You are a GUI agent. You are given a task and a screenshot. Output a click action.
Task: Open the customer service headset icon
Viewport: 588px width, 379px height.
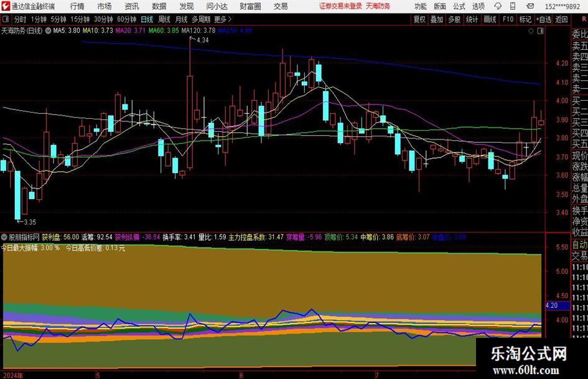click(498, 6)
